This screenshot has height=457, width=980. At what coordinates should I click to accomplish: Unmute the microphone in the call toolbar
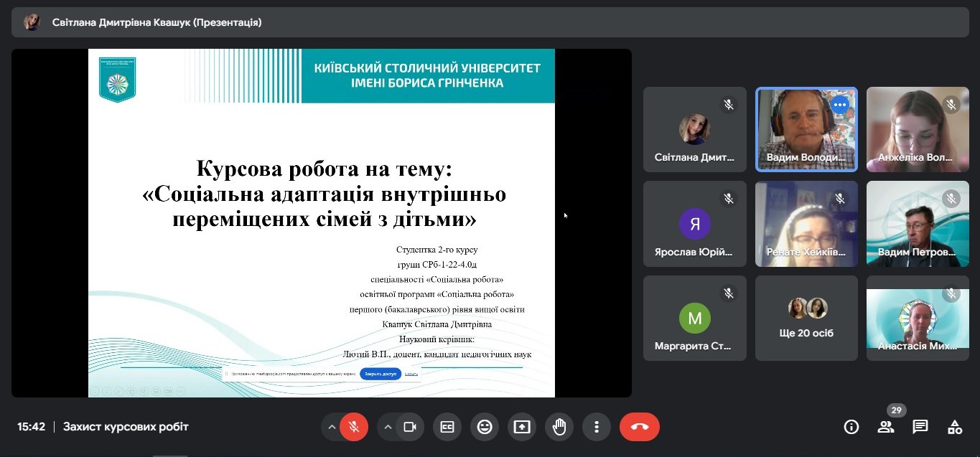click(x=353, y=427)
